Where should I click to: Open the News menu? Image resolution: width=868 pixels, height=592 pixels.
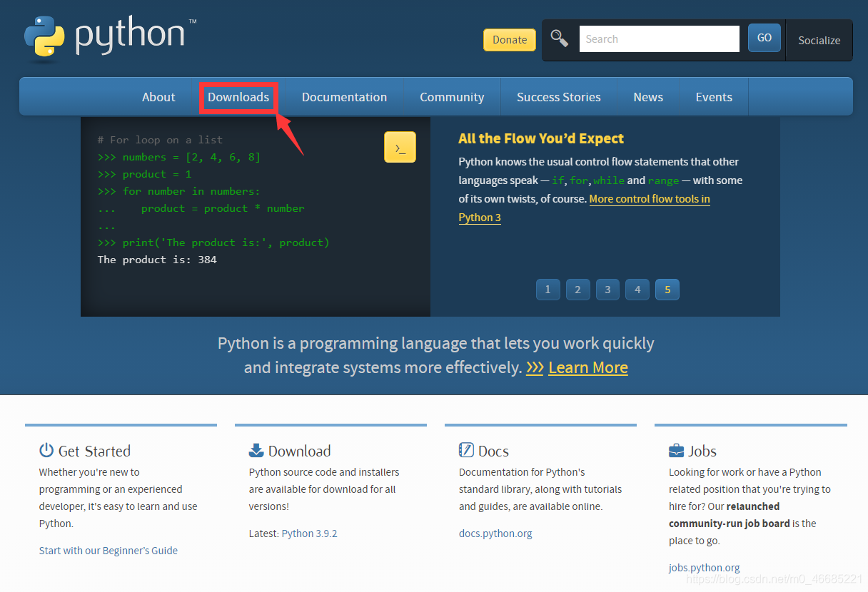648,97
